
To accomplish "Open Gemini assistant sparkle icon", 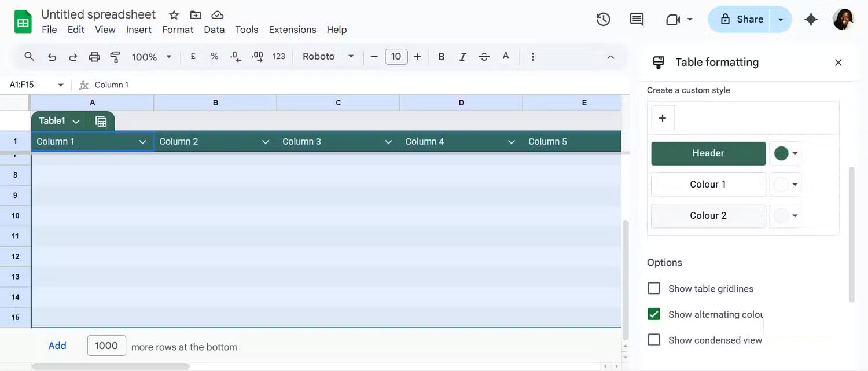I will click(x=811, y=19).
